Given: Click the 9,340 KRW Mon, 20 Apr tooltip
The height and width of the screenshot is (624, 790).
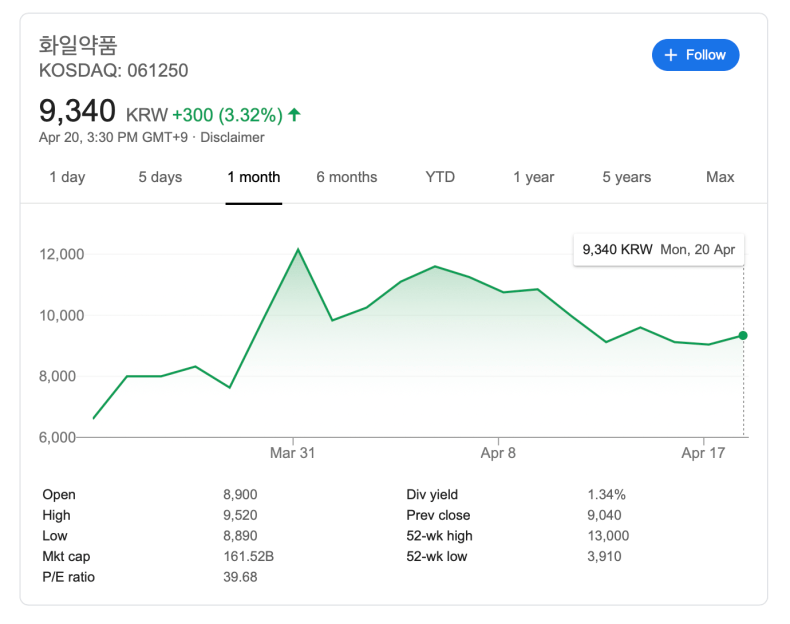Looking at the screenshot, I should click(x=659, y=249).
